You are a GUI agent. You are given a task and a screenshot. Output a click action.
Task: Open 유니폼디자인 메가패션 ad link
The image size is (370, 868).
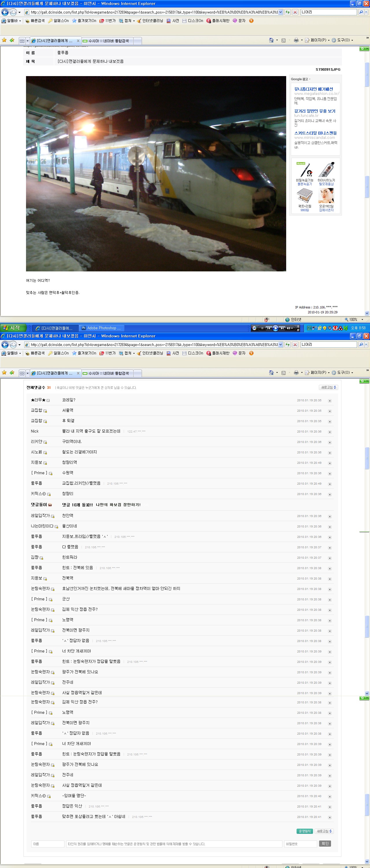point(313,89)
